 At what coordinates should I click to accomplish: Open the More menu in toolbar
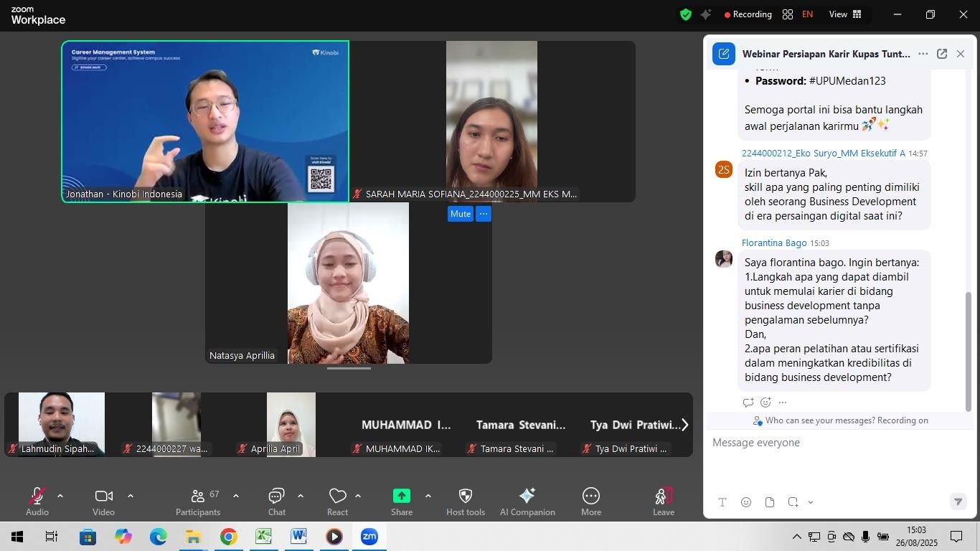[591, 501]
